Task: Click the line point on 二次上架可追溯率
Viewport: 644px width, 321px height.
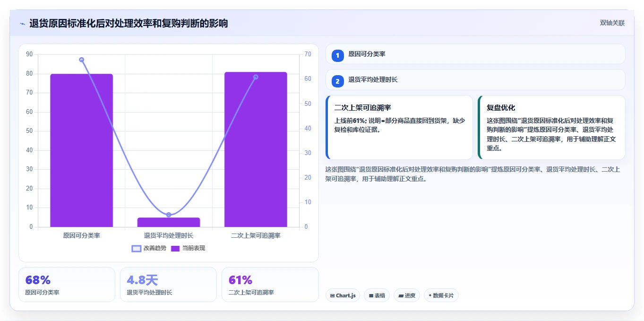Action: pyautogui.click(x=256, y=77)
